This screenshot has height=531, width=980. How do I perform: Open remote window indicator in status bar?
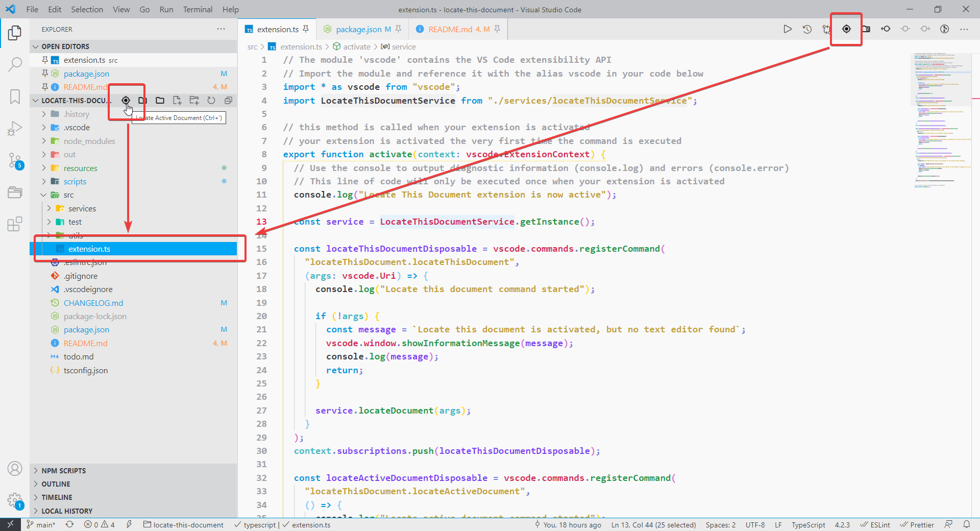point(10,524)
